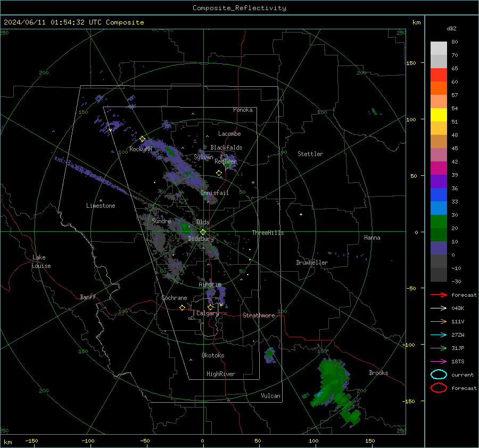Click the Ponoka city label
The image size is (479, 448).
(243, 110)
